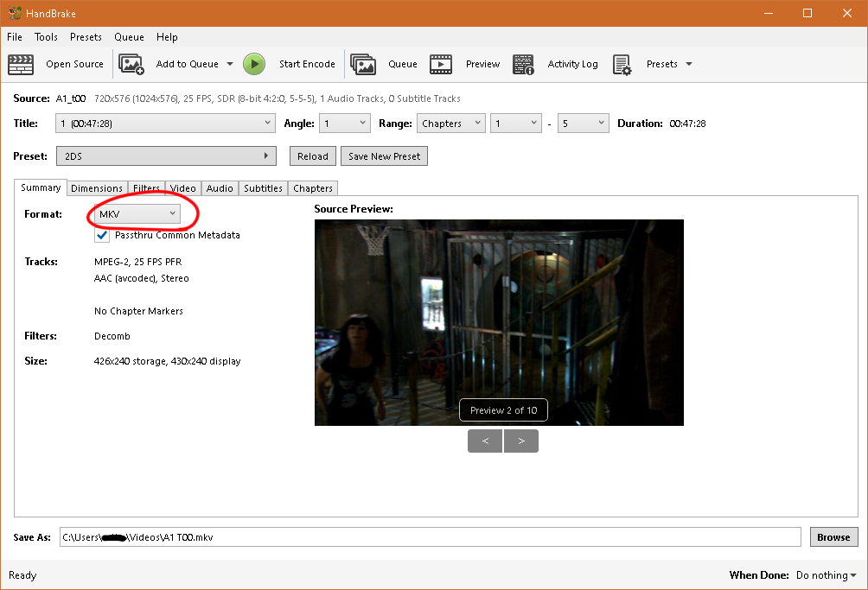
Task: Click the Queue stacked-images icon
Action: point(363,64)
